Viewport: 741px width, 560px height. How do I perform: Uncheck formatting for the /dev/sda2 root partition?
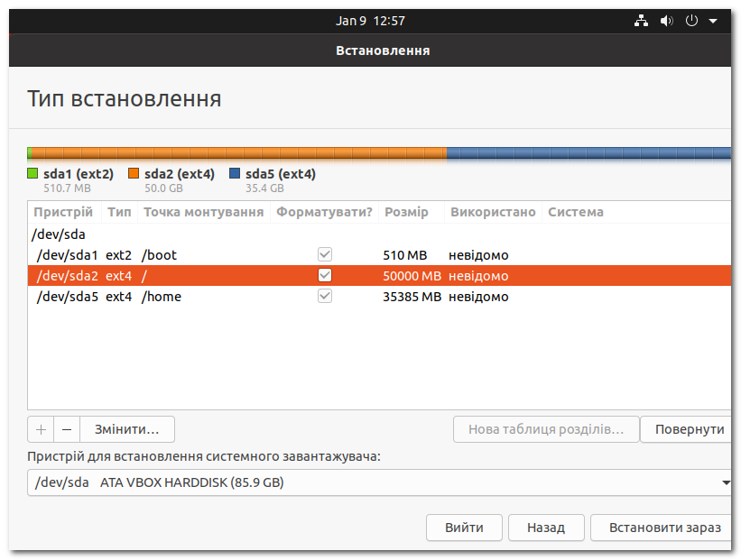click(324, 275)
